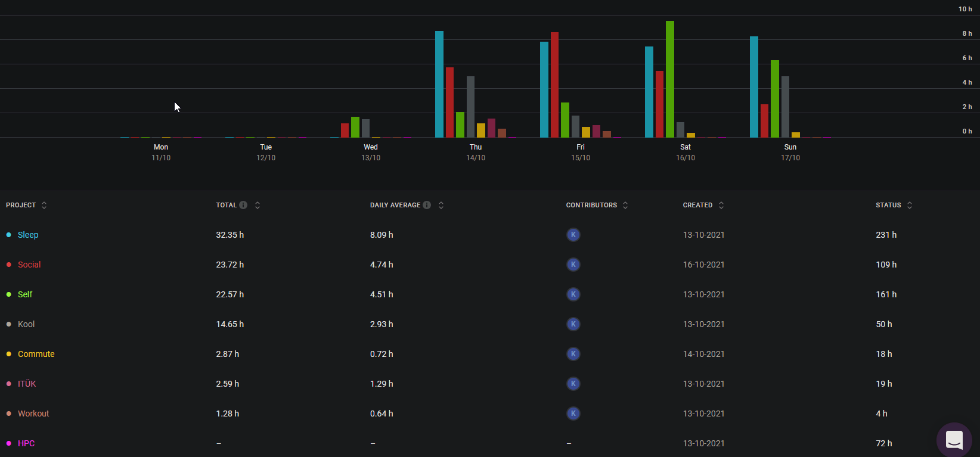Image resolution: width=980 pixels, height=457 pixels.
Task: Click the magenta color dot beside HPC
Action: pyautogui.click(x=8, y=443)
